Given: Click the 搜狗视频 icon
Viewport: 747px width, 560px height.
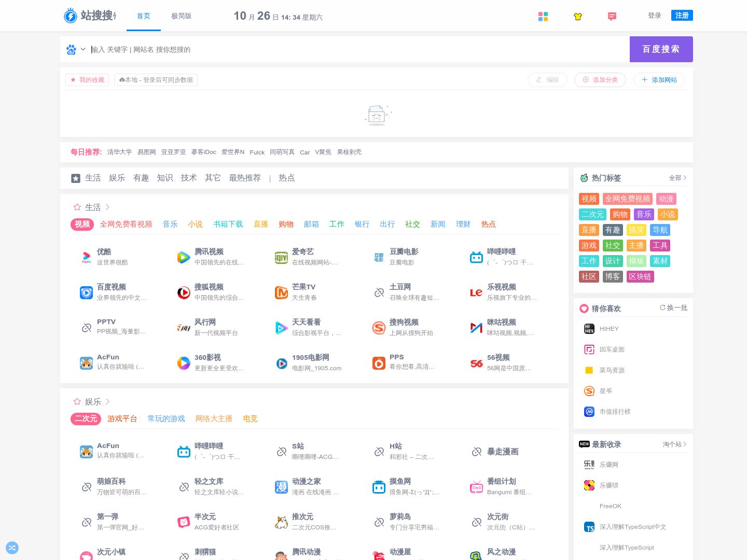Looking at the screenshot, I should (379, 328).
